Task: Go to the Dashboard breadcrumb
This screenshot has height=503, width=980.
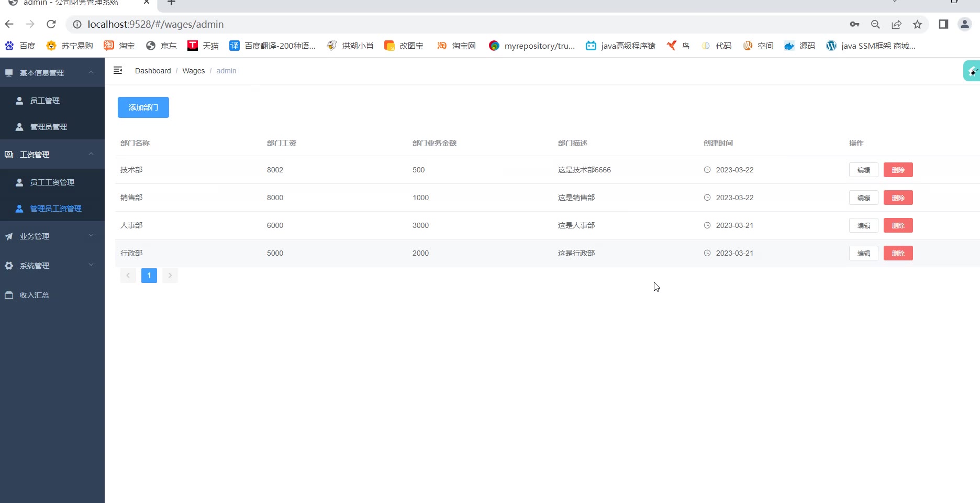Action: pos(153,71)
